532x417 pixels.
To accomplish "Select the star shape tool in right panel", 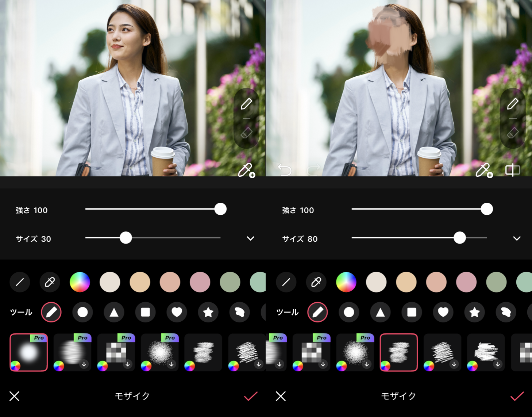I will pyautogui.click(x=474, y=312).
